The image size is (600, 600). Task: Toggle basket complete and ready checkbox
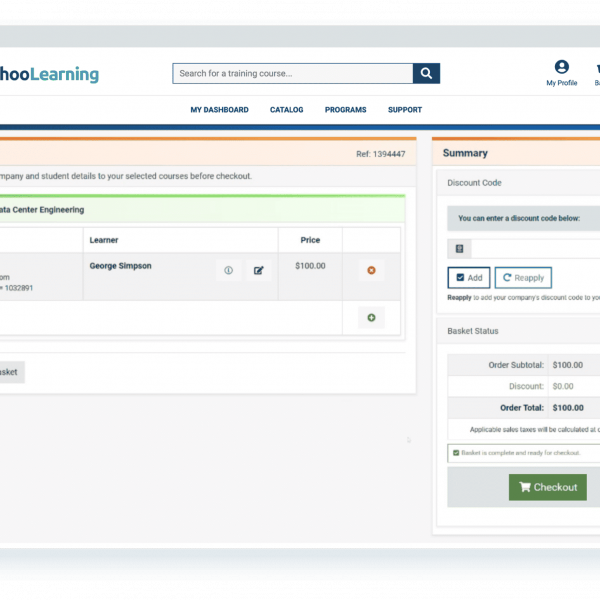point(456,453)
